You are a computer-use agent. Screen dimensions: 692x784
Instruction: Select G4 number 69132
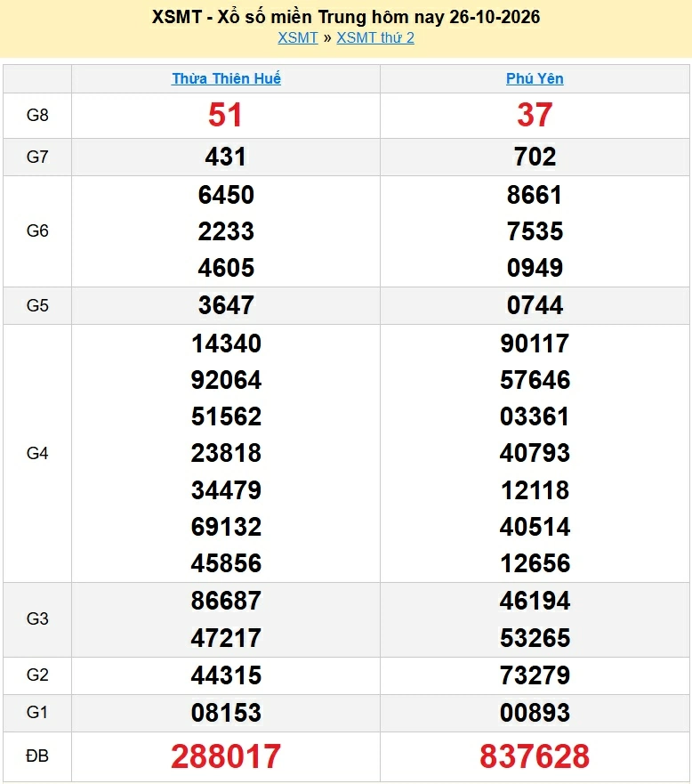(226, 527)
